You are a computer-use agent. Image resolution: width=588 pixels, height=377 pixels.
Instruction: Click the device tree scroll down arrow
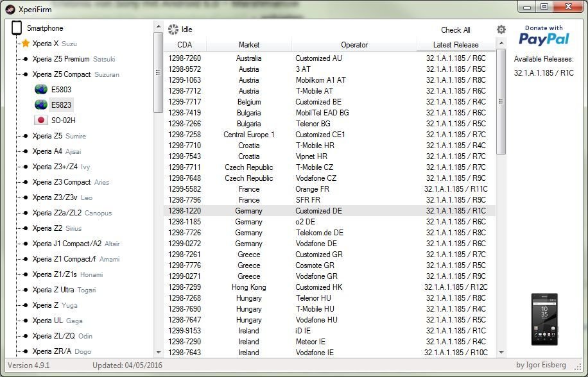159,352
